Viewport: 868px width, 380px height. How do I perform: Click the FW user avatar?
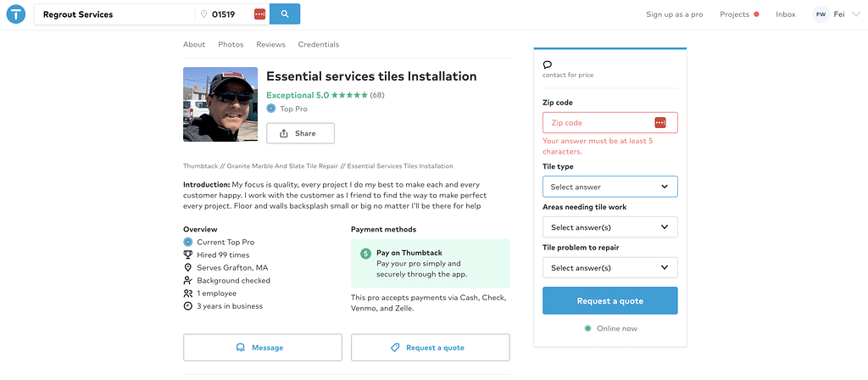pos(820,14)
